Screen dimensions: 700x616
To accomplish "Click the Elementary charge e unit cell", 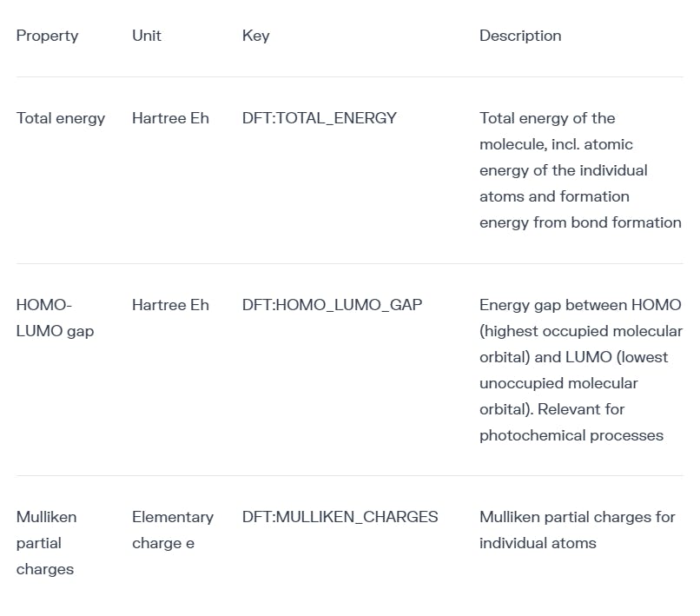I will tap(172, 530).
